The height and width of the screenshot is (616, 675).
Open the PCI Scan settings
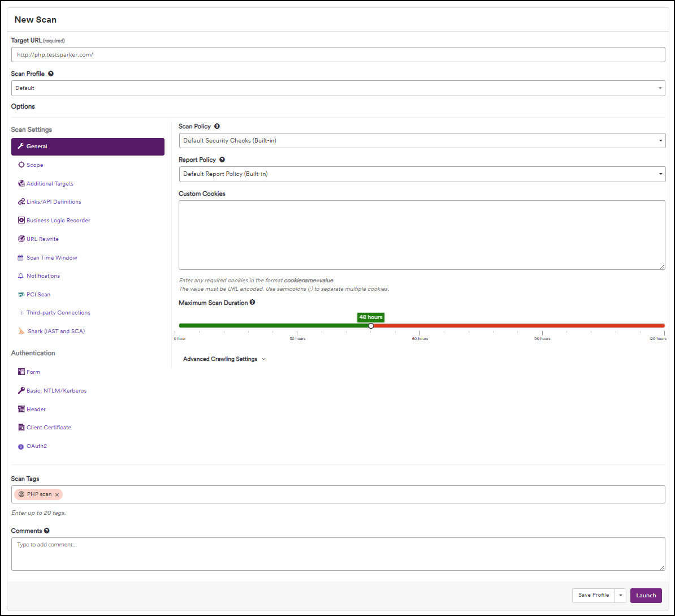click(x=38, y=295)
